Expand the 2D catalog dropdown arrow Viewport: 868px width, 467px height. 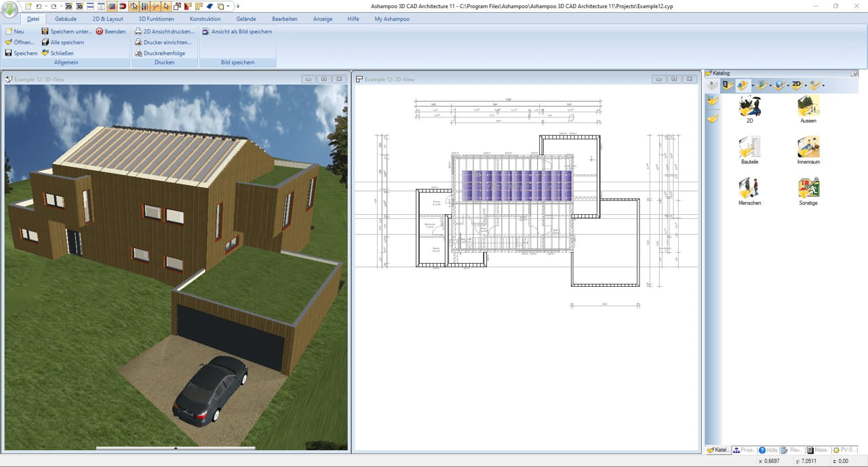point(805,85)
